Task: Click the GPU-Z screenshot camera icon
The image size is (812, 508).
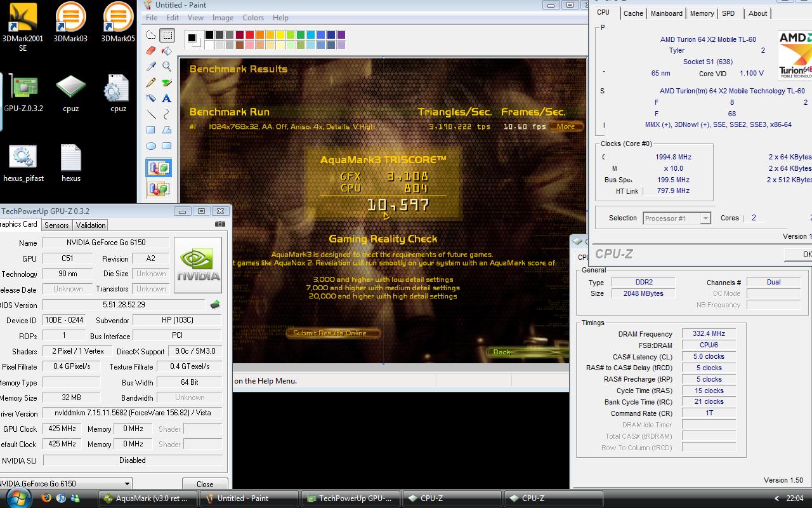Action: tap(220, 224)
